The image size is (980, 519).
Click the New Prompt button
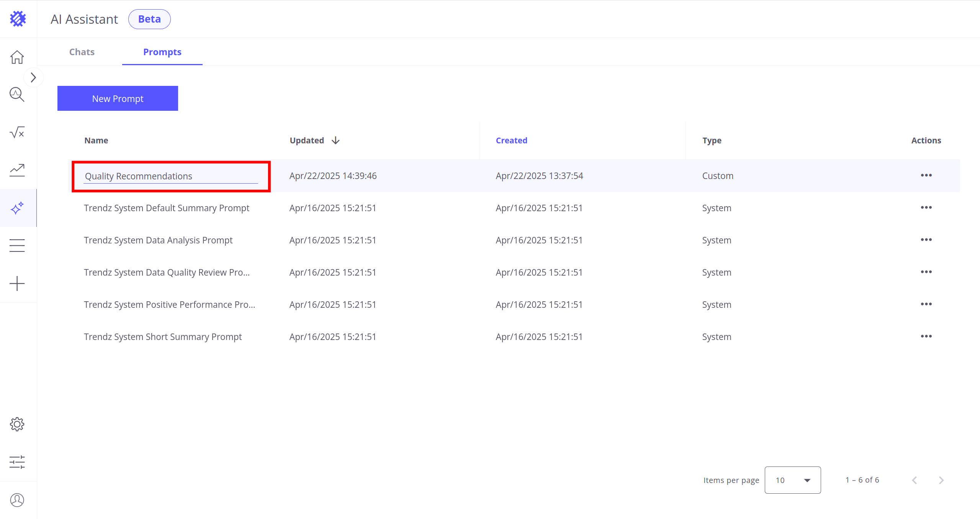point(118,99)
